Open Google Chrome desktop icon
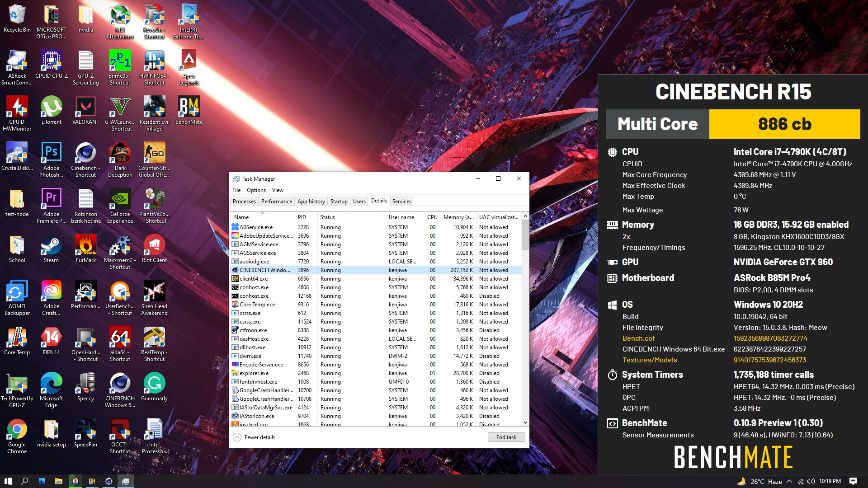Viewport: 868px width, 488px height. point(17,436)
